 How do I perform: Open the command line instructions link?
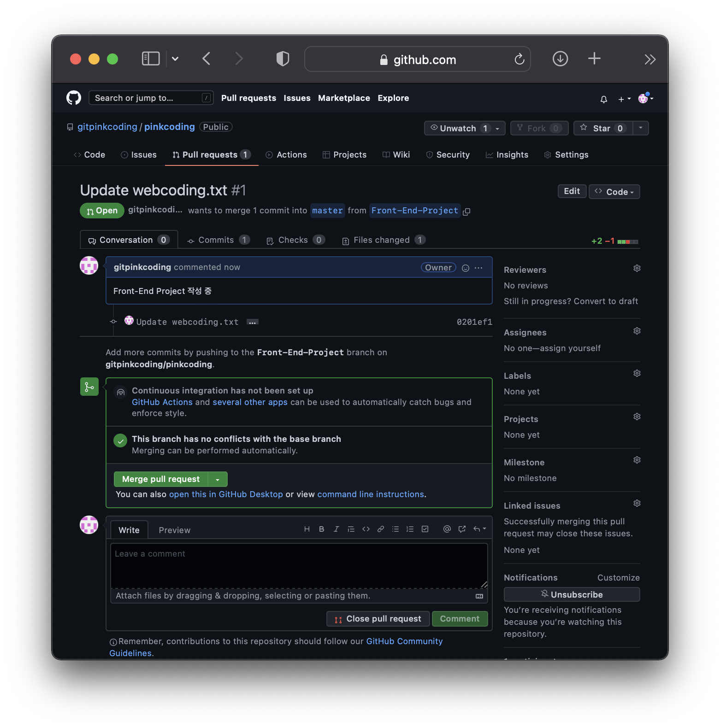[x=371, y=494]
